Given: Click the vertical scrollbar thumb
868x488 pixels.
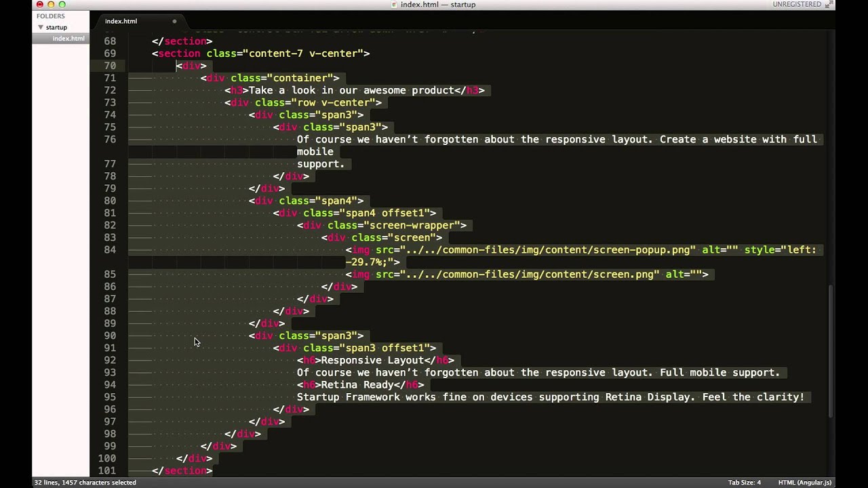Looking at the screenshot, I should [831, 352].
